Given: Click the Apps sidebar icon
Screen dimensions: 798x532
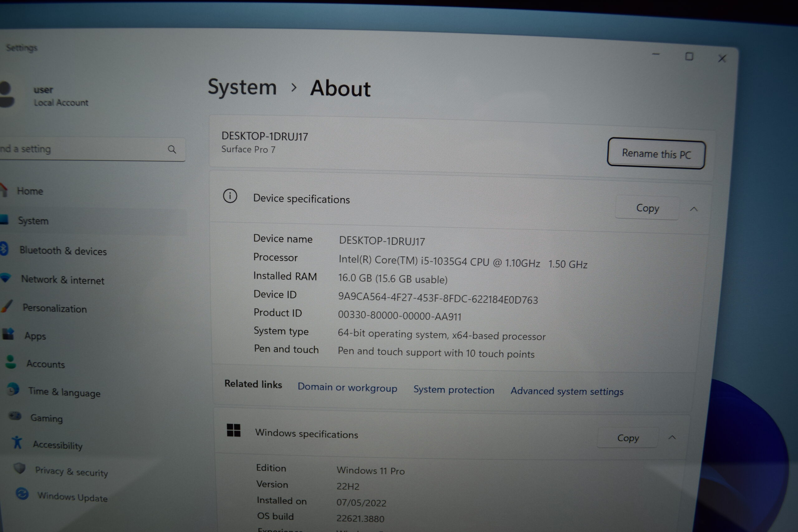Looking at the screenshot, I should 8,334.
